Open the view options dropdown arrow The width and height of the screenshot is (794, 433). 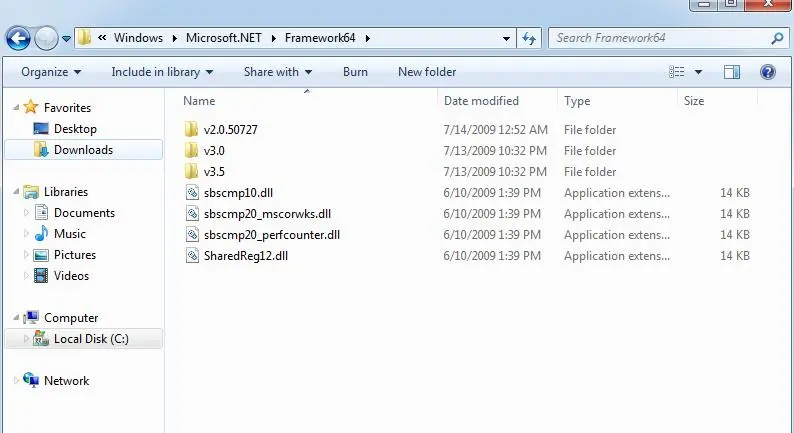pos(698,72)
